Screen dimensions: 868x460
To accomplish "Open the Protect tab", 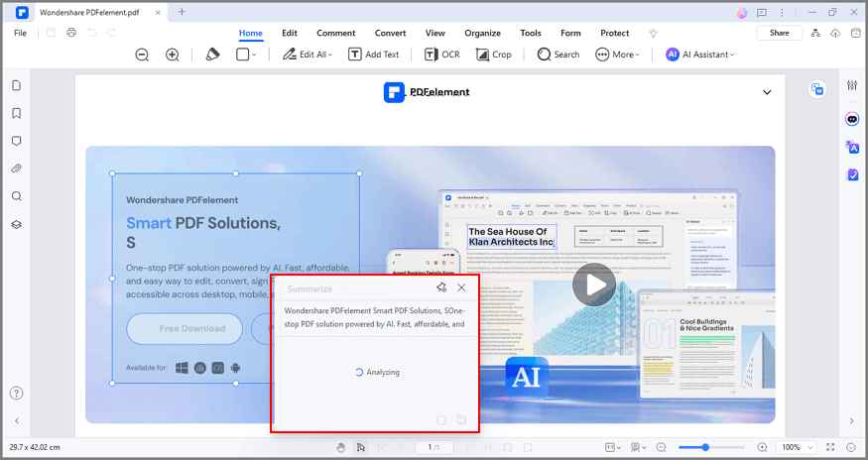I will [x=615, y=33].
